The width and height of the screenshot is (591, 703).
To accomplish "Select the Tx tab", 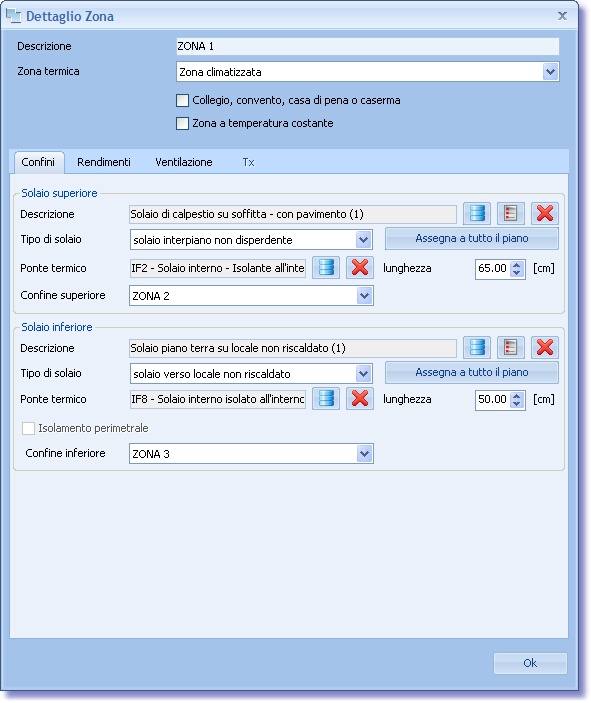I will pos(248,162).
